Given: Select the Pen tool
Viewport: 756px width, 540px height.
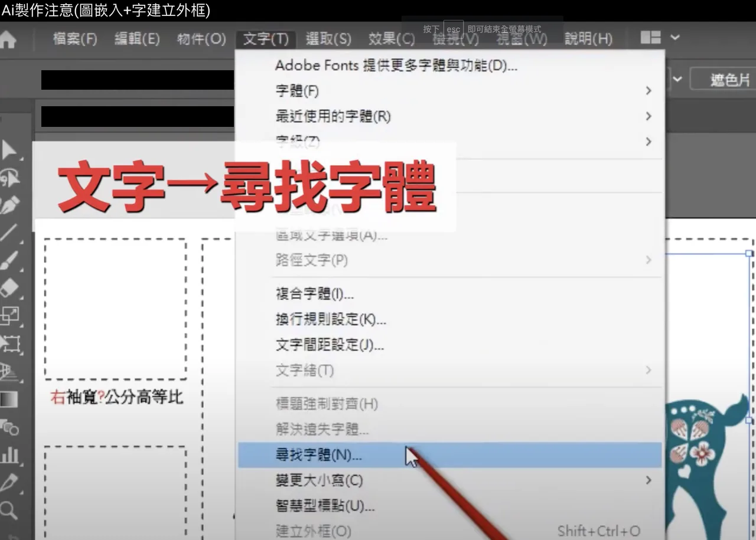Looking at the screenshot, I should [x=9, y=205].
